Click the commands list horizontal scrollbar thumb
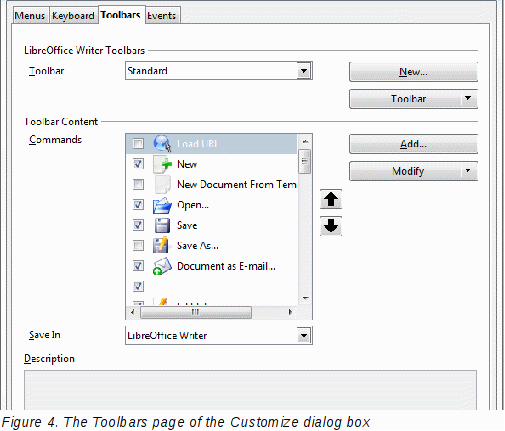This screenshot has width=505, height=431. pos(196,312)
